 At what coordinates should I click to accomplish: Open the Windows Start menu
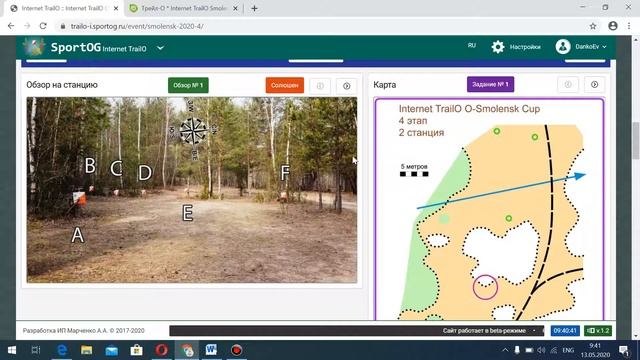point(12,350)
